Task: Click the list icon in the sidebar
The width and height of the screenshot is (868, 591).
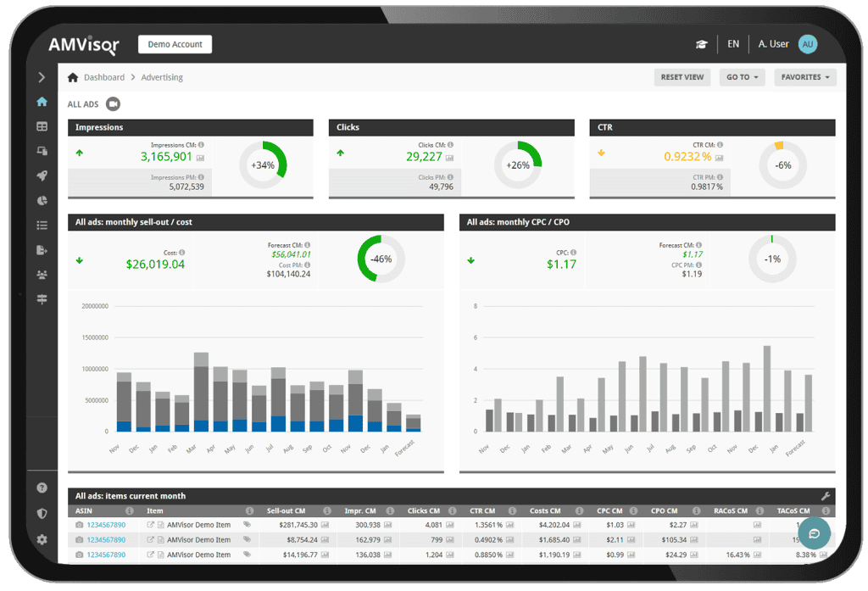Action: tap(42, 225)
